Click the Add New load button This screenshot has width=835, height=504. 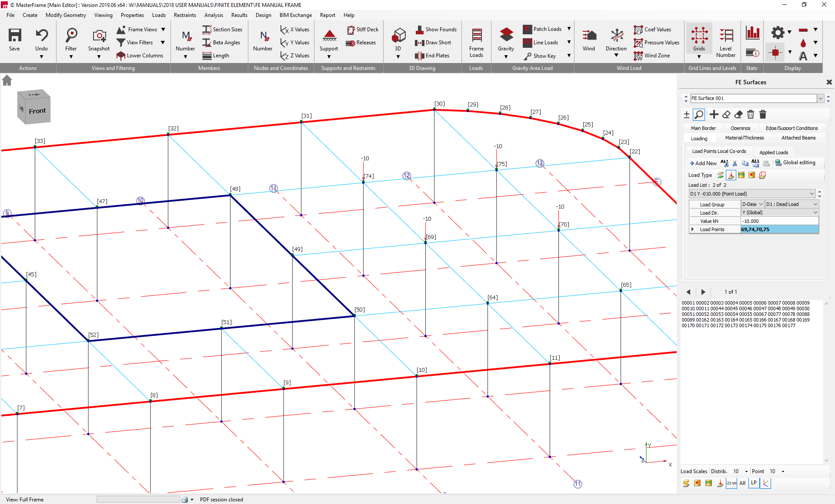click(703, 163)
